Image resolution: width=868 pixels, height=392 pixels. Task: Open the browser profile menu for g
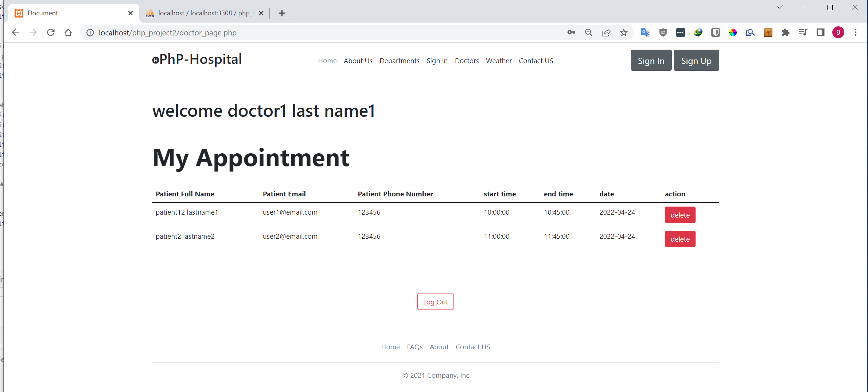[838, 32]
